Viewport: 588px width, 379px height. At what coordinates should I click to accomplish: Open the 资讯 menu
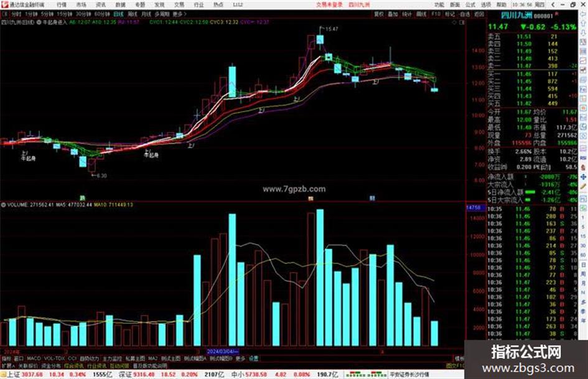pyautogui.click(x=101, y=5)
